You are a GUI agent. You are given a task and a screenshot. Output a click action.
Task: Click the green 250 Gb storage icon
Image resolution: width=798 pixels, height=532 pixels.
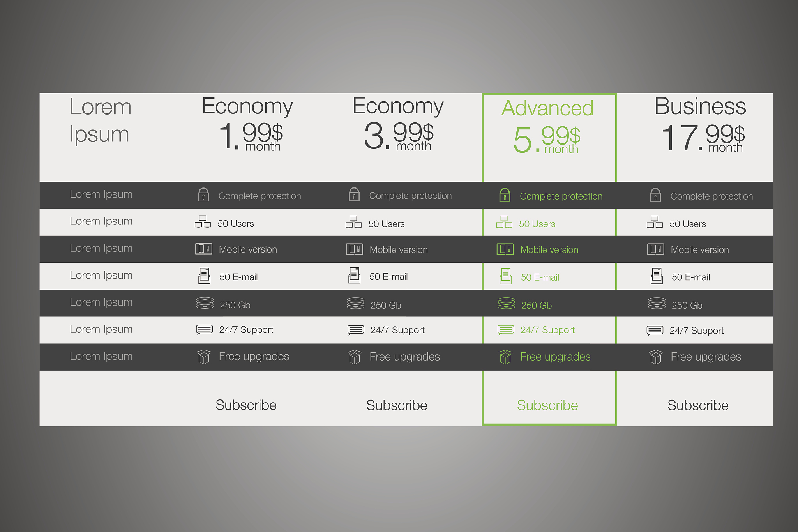click(506, 303)
